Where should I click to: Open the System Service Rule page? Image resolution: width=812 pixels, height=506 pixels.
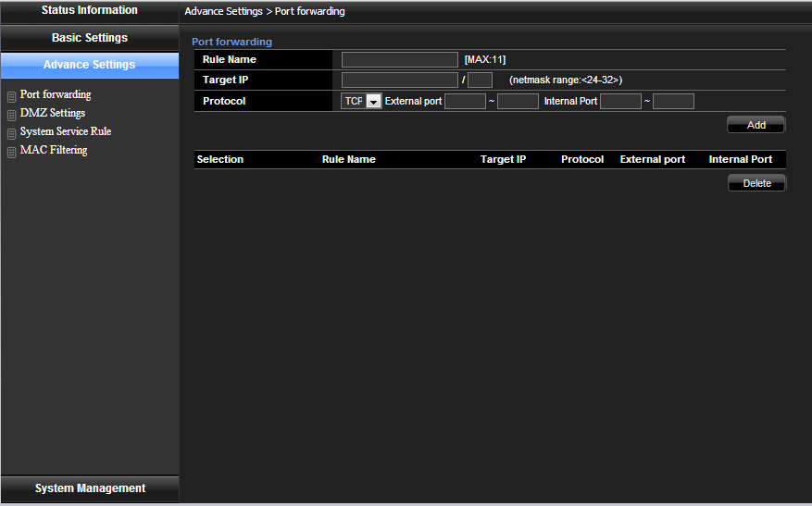[66, 131]
